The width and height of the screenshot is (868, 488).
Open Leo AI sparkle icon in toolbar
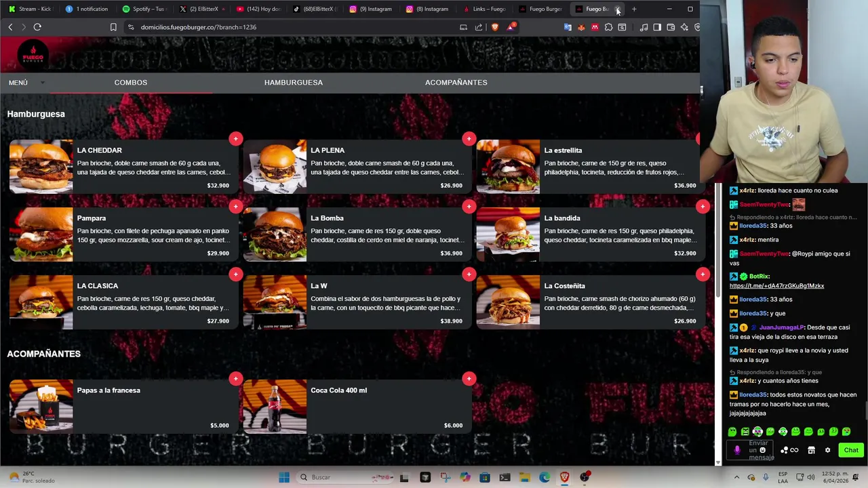tap(684, 27)
